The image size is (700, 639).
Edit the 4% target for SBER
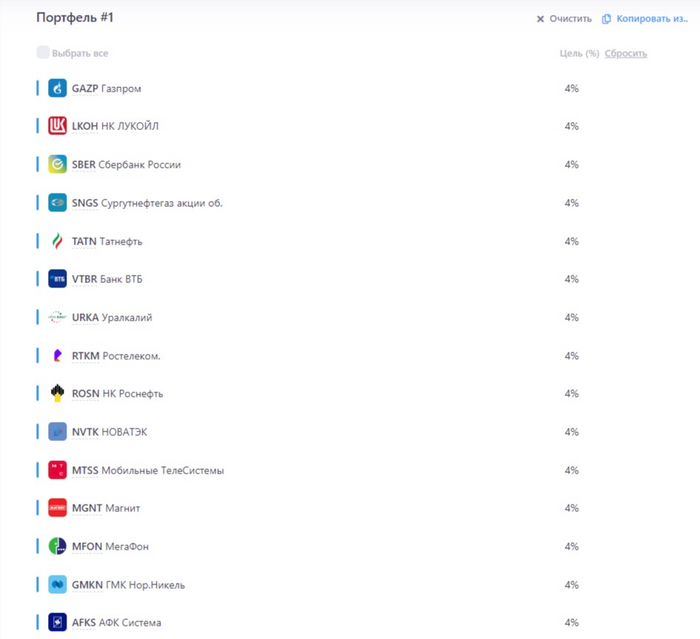[x=571, y=164]
